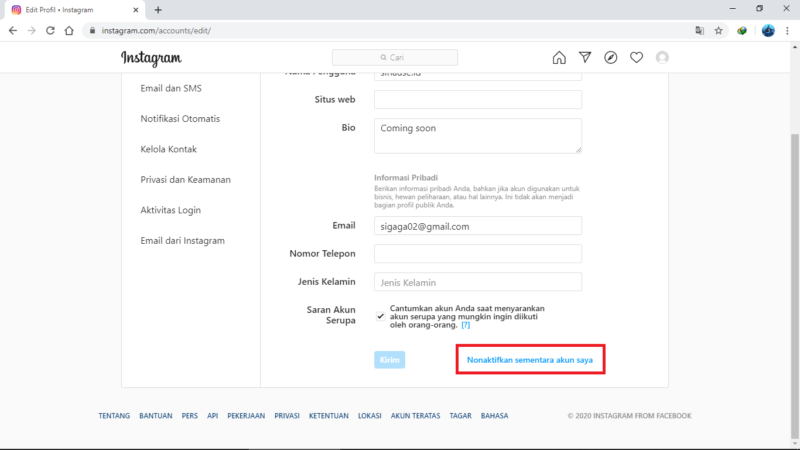The height and width of the screenshot is (450, 800).
Task: Open Email dari Instagram settings
Action: [182, 241]
